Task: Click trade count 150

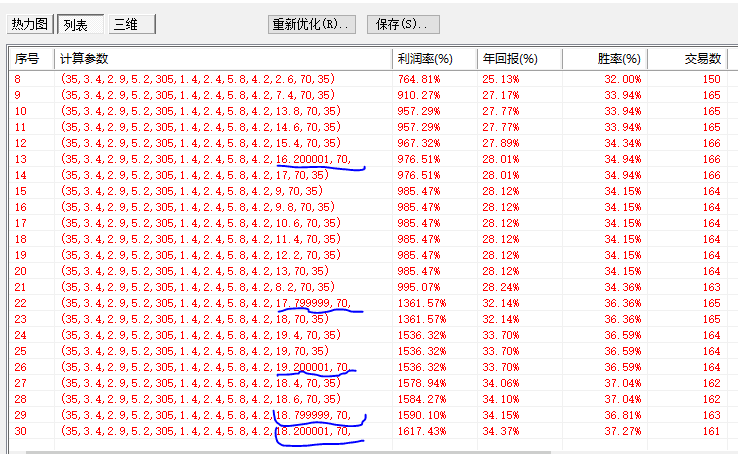Action: click(x=712, y=79)
